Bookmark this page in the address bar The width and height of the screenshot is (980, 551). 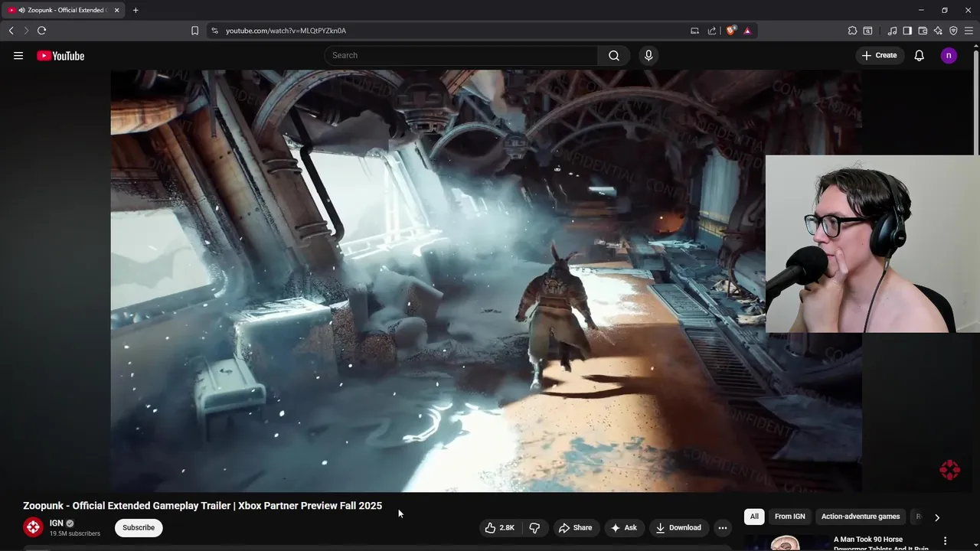point(194,31)
